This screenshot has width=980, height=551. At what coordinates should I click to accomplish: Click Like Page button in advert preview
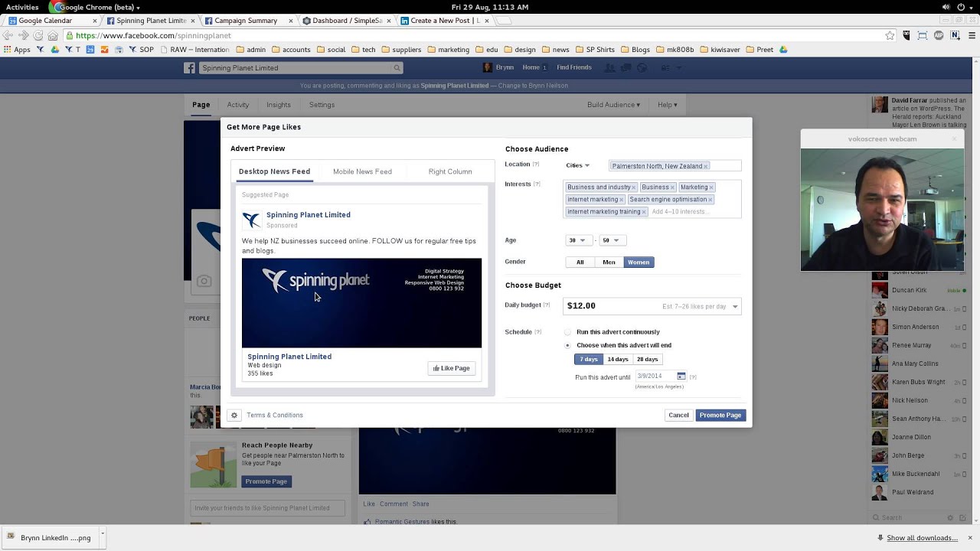451,368
